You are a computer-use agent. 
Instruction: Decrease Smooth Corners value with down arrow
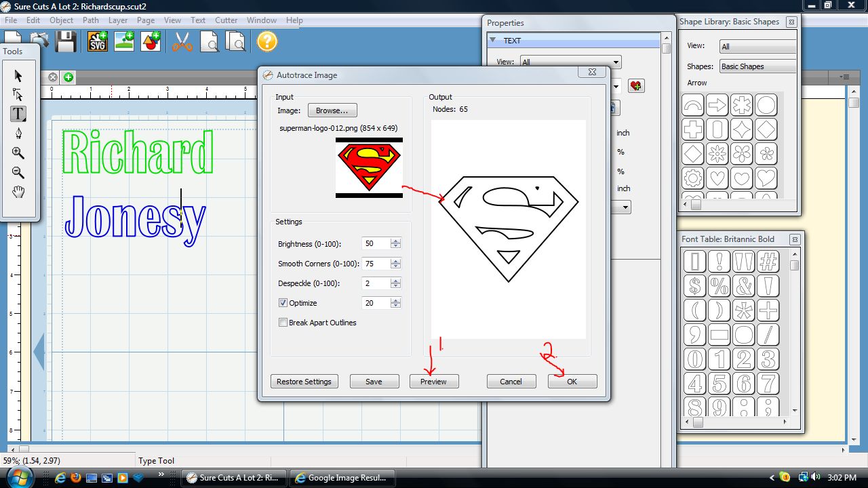(396, 267)
